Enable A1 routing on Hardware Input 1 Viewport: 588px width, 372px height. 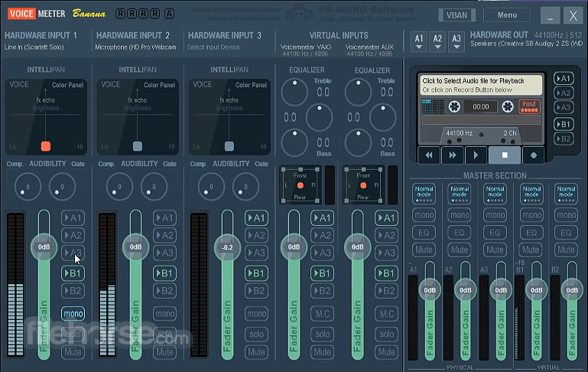pos(73,218)
